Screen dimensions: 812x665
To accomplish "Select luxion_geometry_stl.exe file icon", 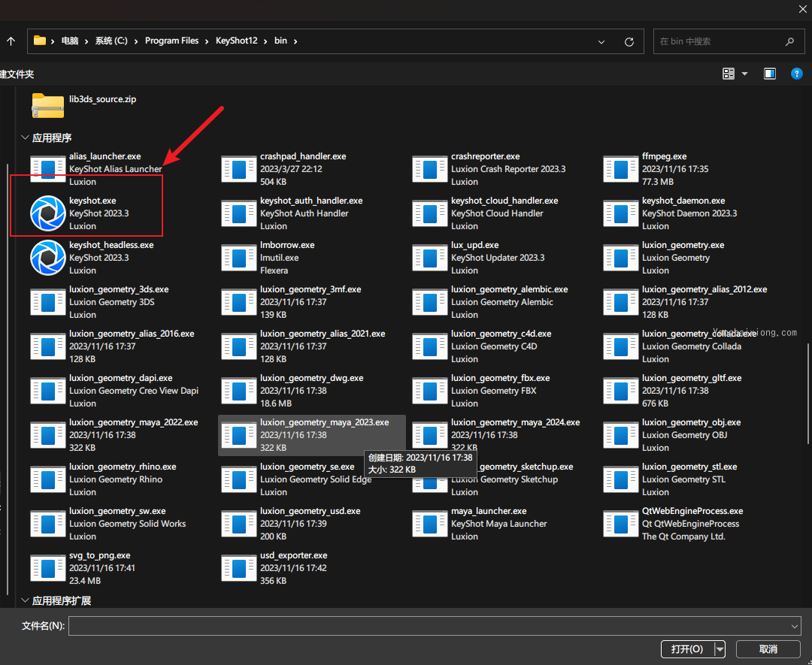I will (621, 479).
